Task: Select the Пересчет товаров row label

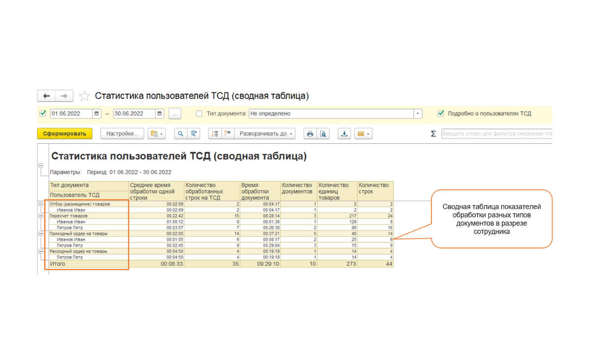Action: pyautogui.click(x=68, y=216)
